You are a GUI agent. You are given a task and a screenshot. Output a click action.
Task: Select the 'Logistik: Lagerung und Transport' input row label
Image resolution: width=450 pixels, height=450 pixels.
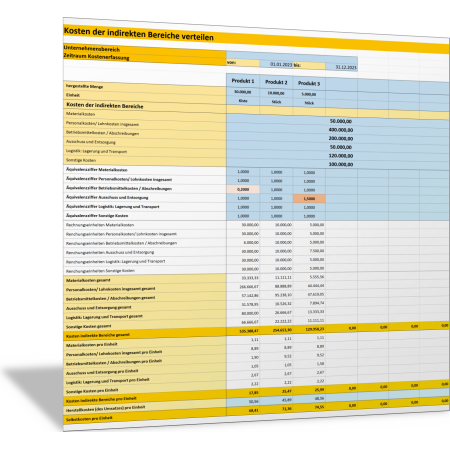[96, 151]
